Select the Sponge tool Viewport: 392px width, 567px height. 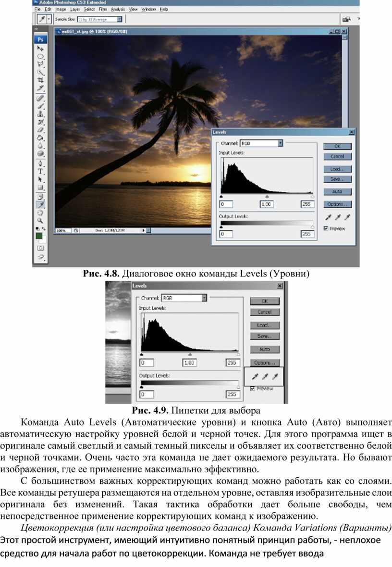[x=40, y=154]
